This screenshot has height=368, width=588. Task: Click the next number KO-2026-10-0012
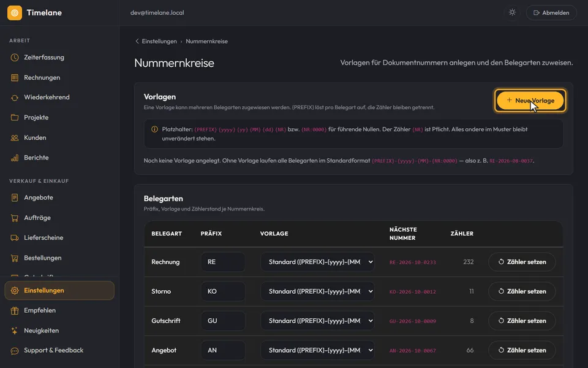(x=412, y=292)
